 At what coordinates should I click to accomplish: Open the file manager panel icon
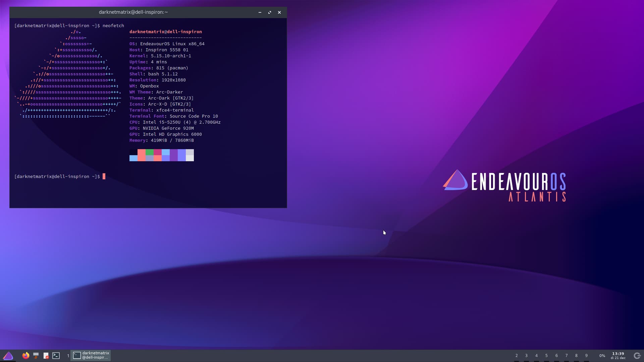click(x=36, y=356)
